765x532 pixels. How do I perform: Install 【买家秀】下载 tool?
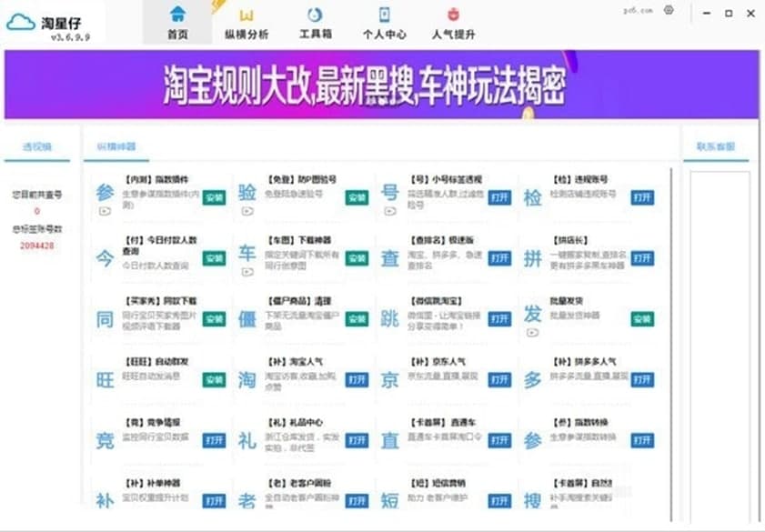tap(214, 319)
